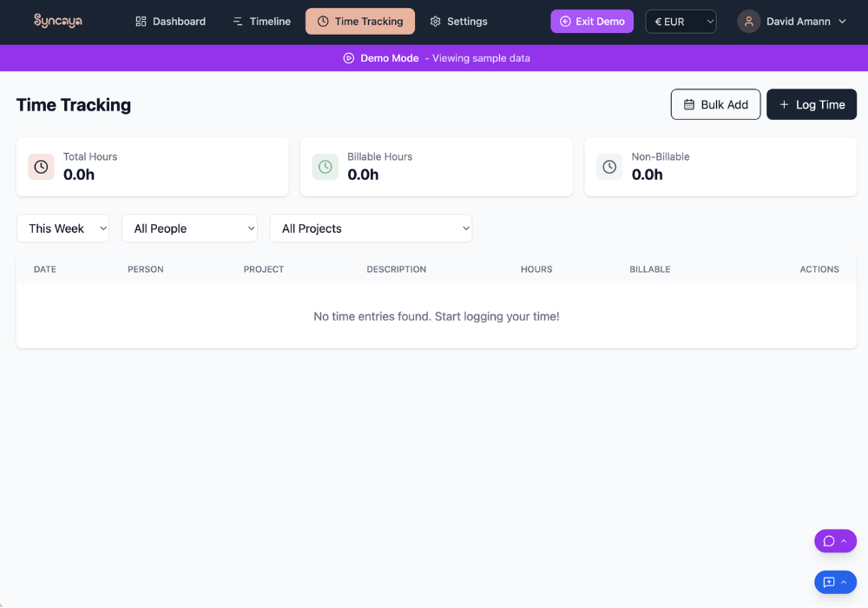Go to the Dashboard tab
The height and width of the screenshot is (608, 868).
coord(171,22)
